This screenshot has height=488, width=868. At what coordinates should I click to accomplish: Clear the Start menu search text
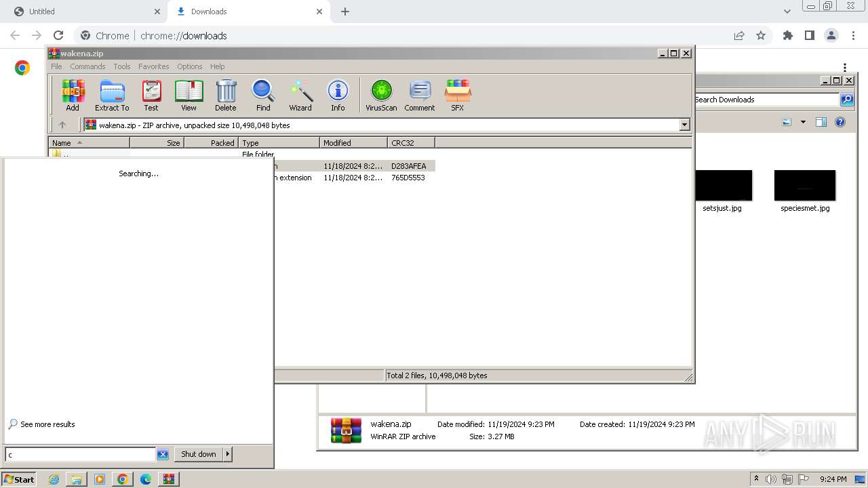[x=163, y=455]
